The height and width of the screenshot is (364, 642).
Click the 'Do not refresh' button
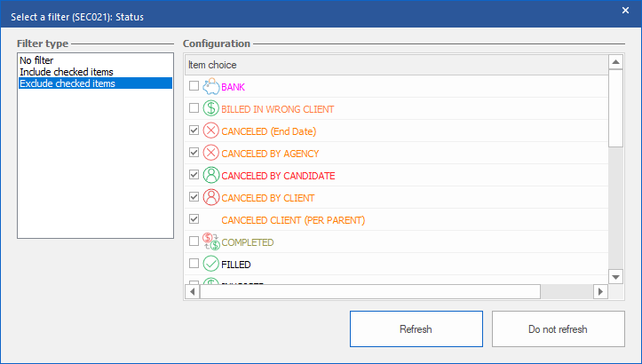click(558, 328)
